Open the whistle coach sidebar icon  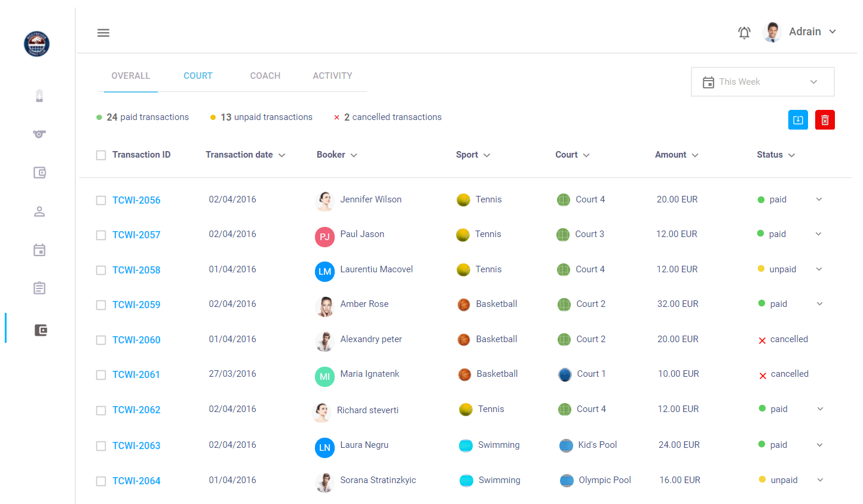click(39, 134)
